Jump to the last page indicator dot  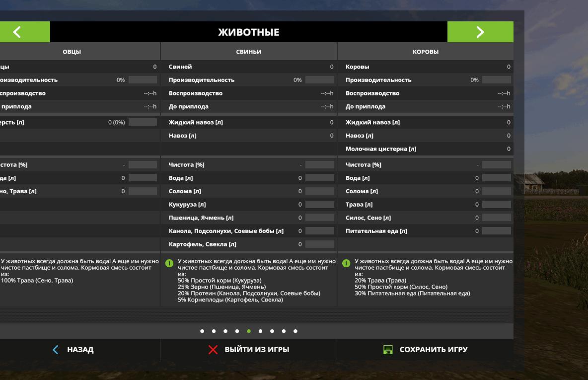(x=295, y=331)
